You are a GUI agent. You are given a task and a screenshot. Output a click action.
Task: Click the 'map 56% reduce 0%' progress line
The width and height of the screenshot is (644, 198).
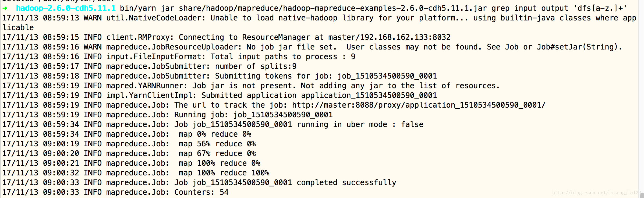click(x=129, y=144)
